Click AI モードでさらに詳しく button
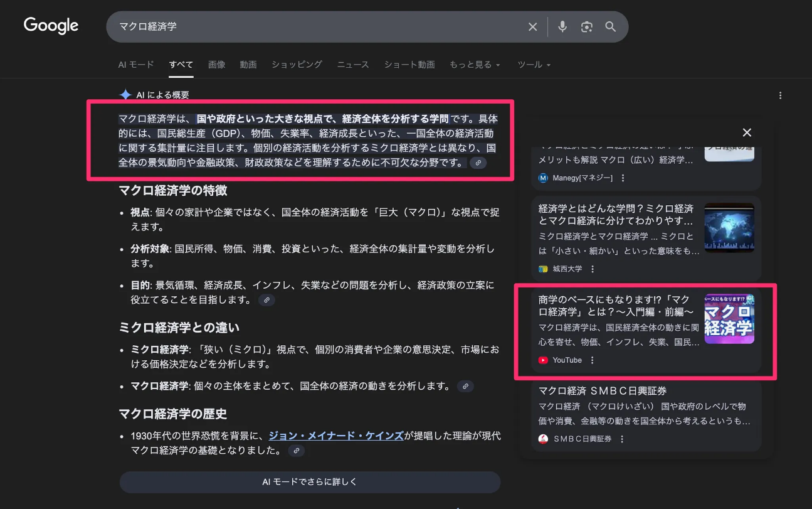Viewport: 812px width, 509px height. tap(310, 482)
